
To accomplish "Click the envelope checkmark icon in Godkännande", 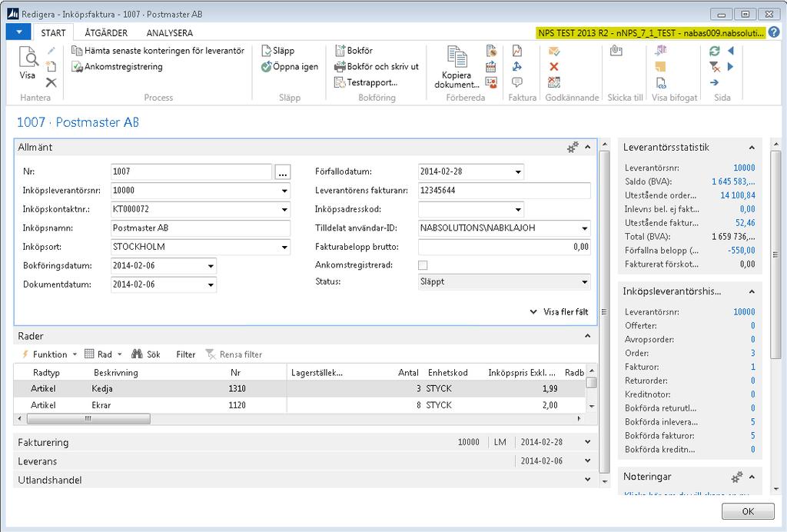I will tap(554, 51).
